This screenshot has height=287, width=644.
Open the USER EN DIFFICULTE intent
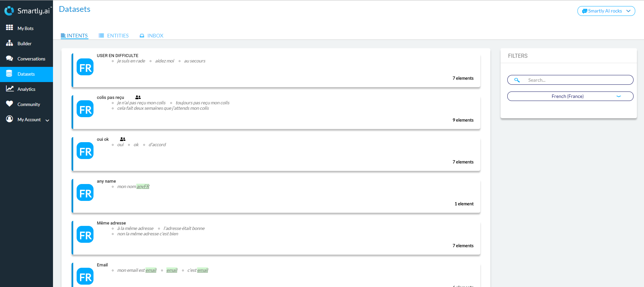[x=117, y=55]
